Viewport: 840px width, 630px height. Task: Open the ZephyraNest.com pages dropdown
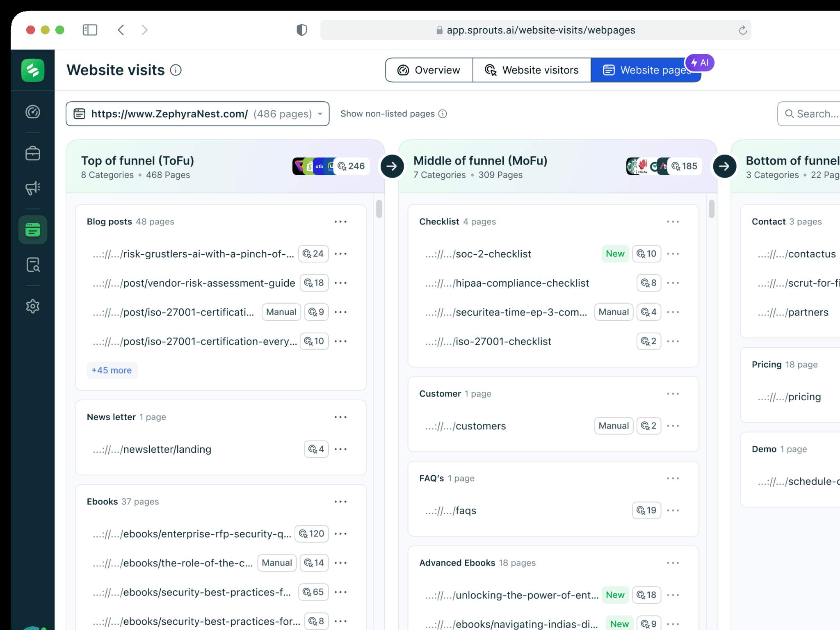coord(197,114)
